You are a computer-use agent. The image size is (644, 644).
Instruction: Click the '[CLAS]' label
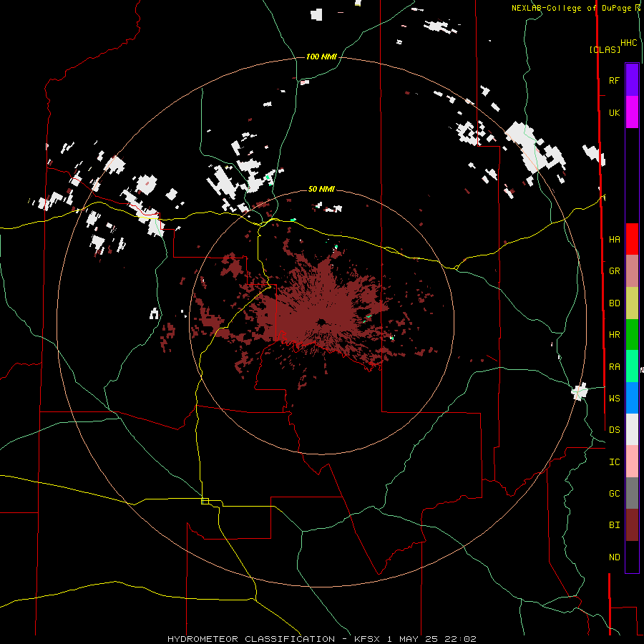pyautogui.click(x=605, y=49)
